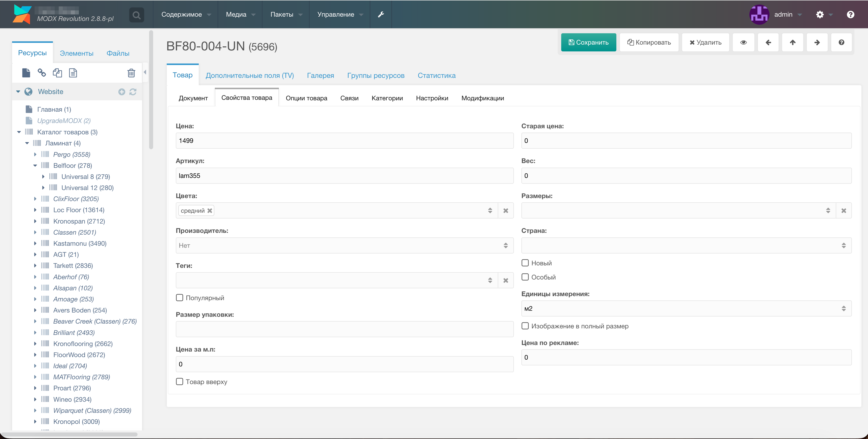The image size is (868, 439).
Task: Tick Изображение в полный размер checkbox
Action: [525, 326]
